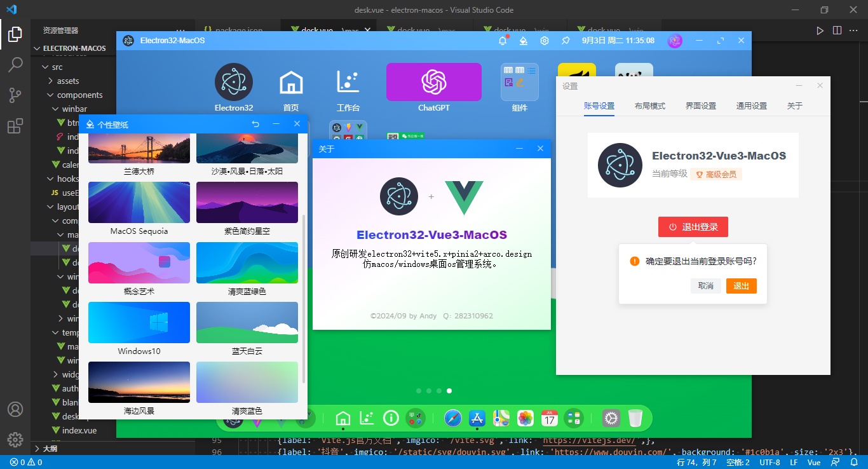Open the 组件 (Components) desktop app
This screenshot has width=868, height=469.
pos(519,82)
